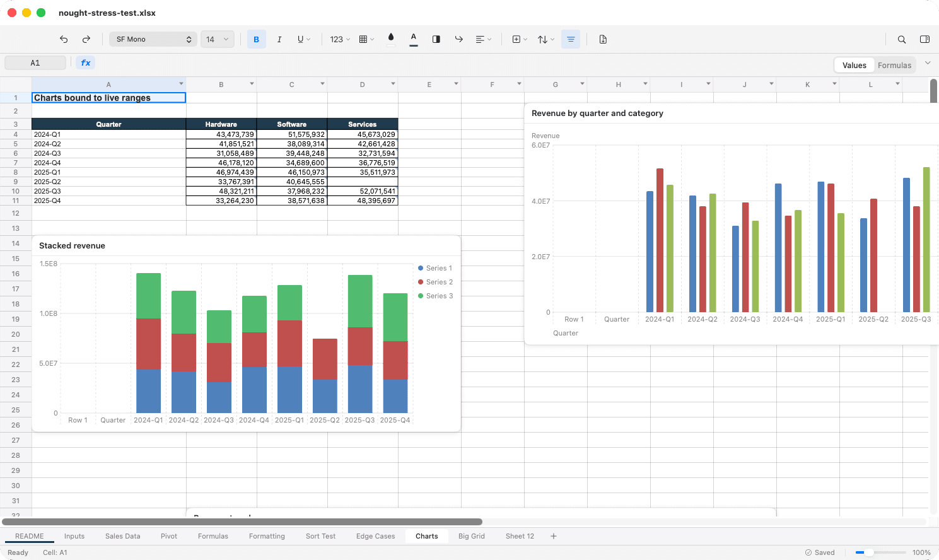This screenshot has width=939, height=560.
Task: Select the 2025-Q2 quarter cell
Action: (108, 182)
